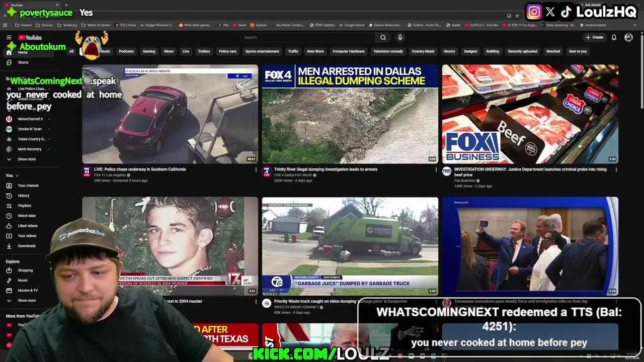Screen dimensions: 644x362
Task: Select the Watched filter chip
Action: (553, 51)
